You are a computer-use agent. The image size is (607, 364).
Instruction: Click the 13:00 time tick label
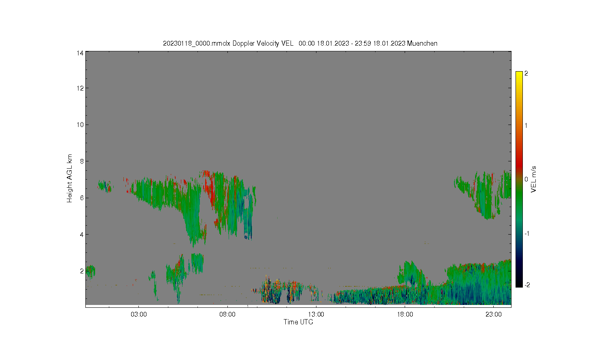316,315
